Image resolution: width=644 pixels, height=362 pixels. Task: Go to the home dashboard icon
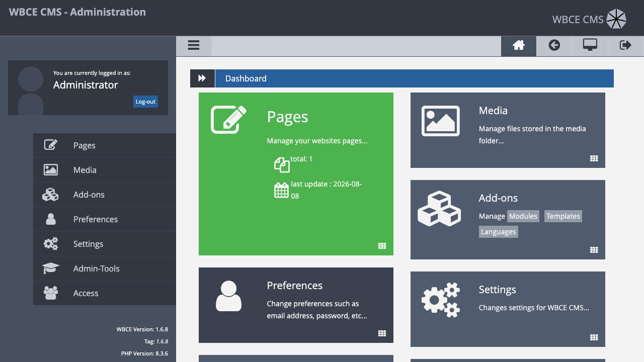click(519, 45)
